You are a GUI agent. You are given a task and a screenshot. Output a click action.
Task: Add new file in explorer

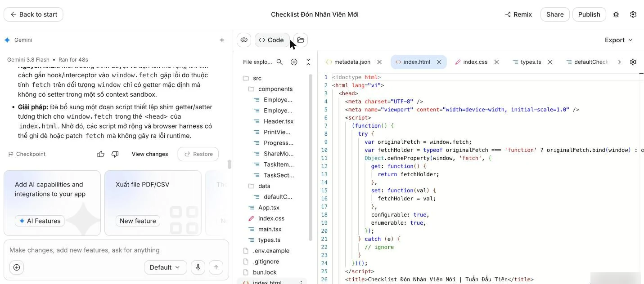(294, 62)
